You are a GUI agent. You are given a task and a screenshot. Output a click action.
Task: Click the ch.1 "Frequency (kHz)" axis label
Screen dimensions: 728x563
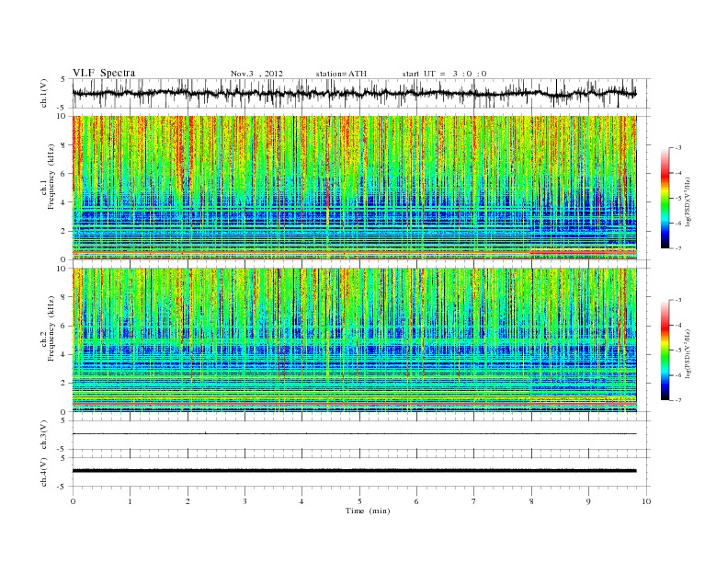click(x=51, y=177)
